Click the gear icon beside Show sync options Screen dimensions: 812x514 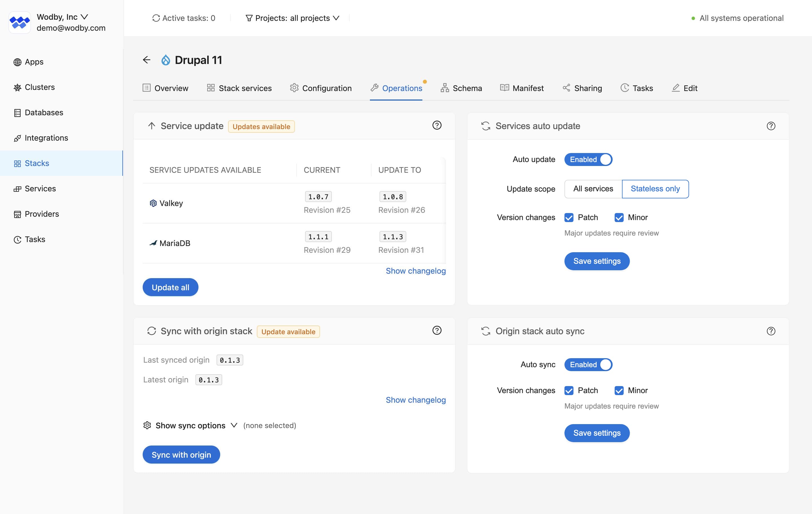(x=147, y=425)
